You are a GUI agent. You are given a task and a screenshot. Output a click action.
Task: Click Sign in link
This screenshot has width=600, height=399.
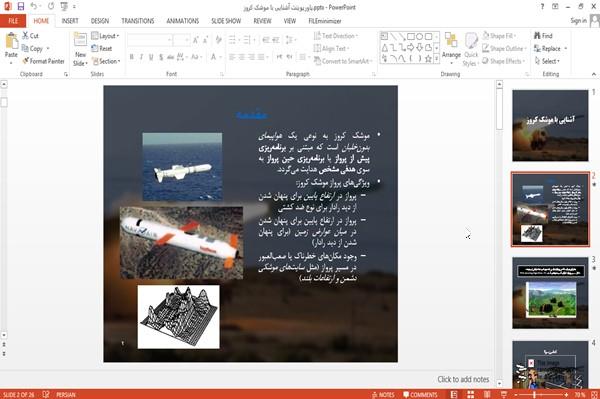[x=578, y=21]
